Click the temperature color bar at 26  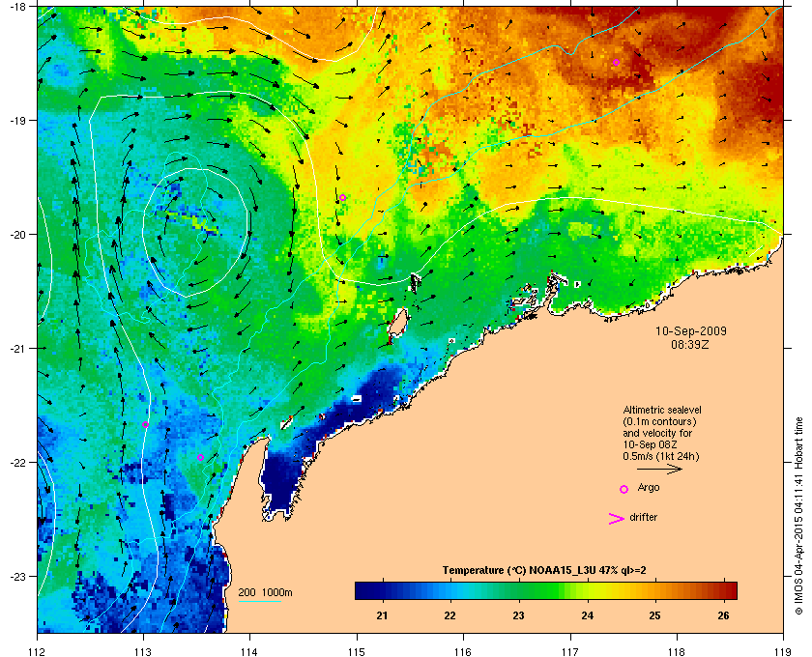(723, 590)
